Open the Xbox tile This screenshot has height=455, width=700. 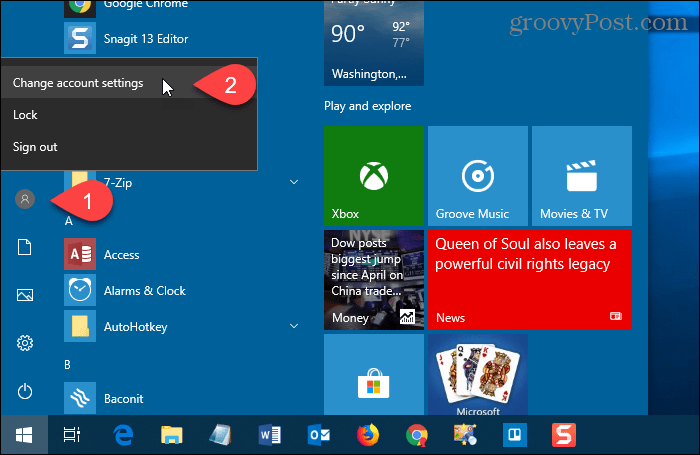coord(374,176)
